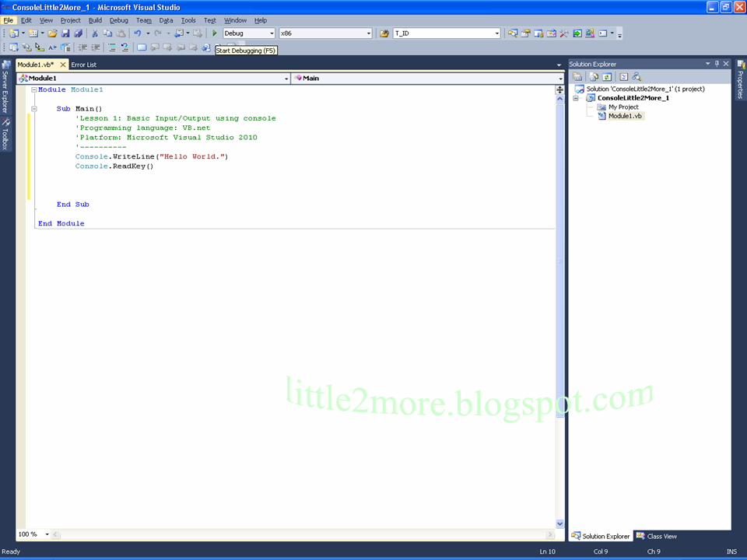The width and height of the screenshot is (747, 560).
Task: Paste from clipboard via the toolbar icon
Action: click(x=121, y=33)
